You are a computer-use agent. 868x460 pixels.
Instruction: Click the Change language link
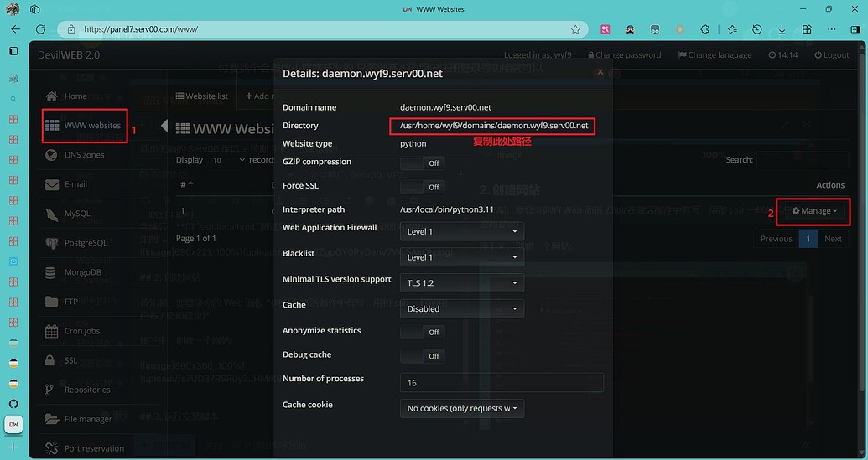[x=715, y=54]
